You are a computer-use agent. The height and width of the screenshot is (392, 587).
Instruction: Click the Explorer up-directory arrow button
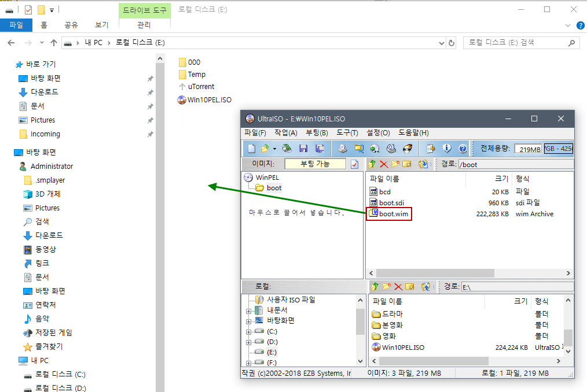coord(54,43)
